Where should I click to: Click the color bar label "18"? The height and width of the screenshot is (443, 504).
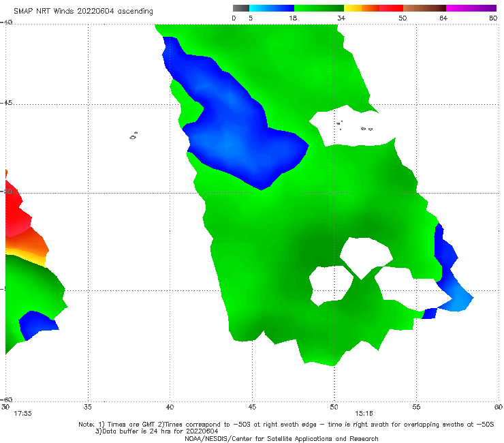click(x=293, y=18)
